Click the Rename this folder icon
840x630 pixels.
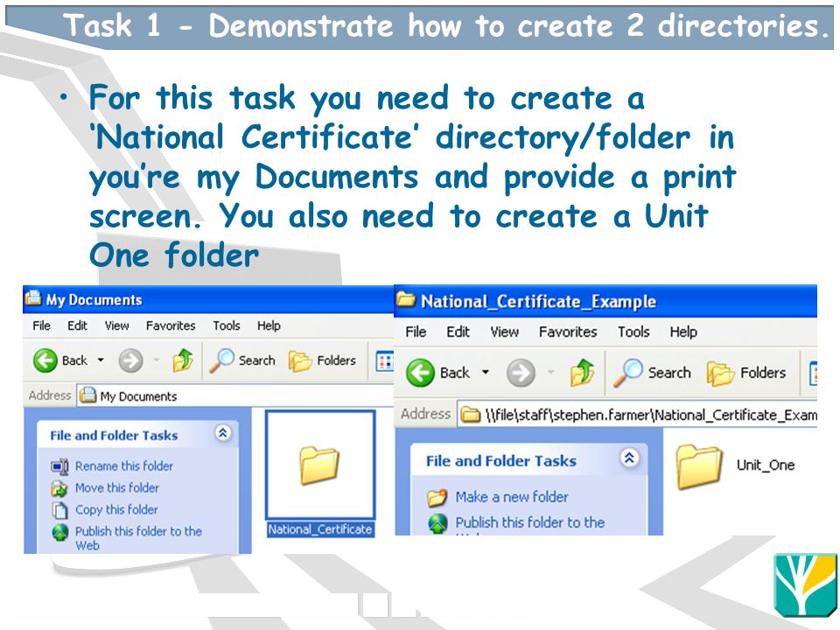click(59, 466)
